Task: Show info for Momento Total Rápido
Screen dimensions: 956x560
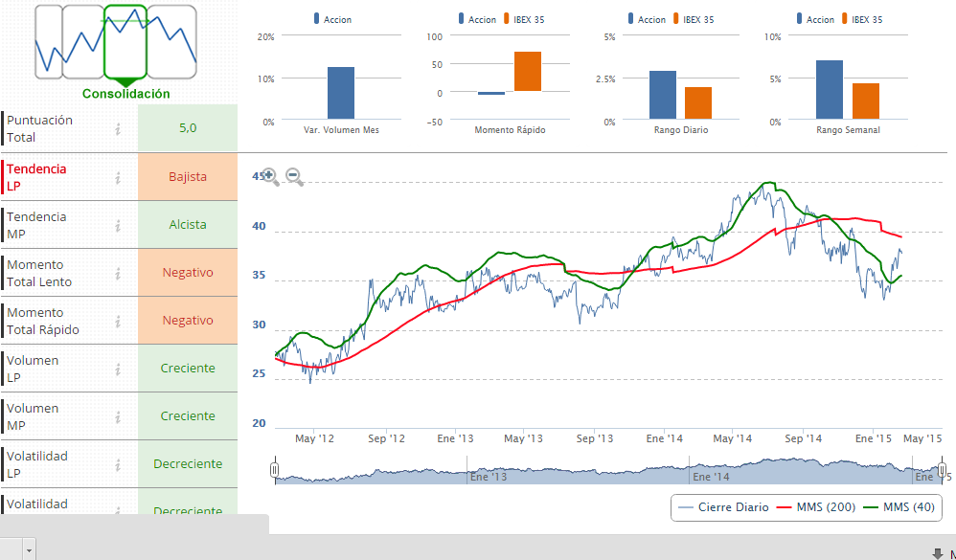Action: click(118, 321)
